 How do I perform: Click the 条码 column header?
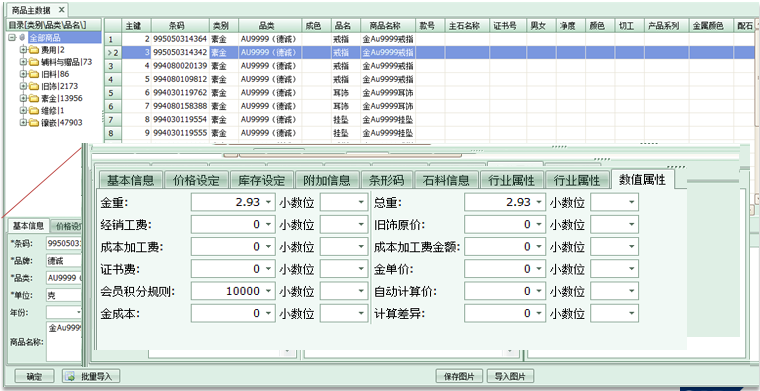coord(180,26)
